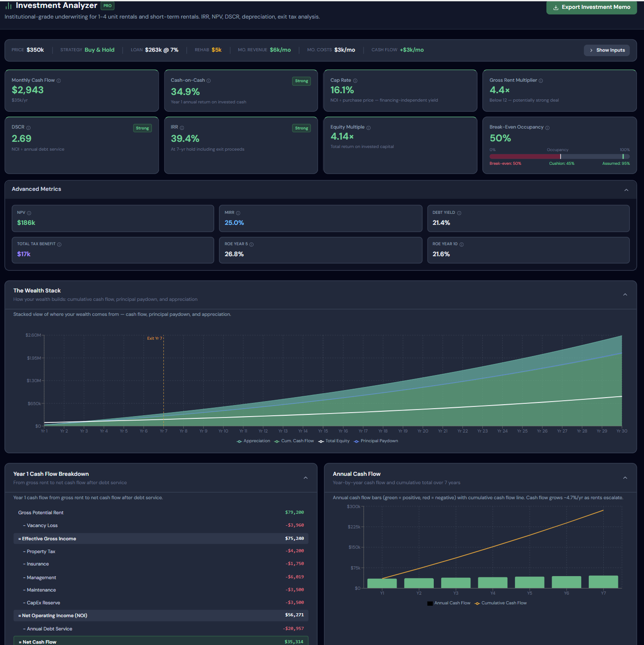Click Gross Rent Multiplier info icon
This screenshot has width=644, height=645.
point(541,81)
